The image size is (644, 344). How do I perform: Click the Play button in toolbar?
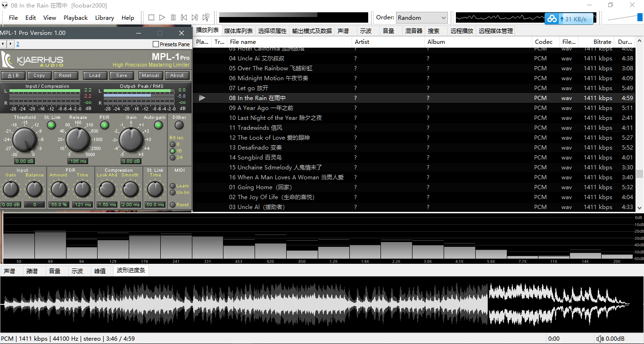[x=162, y=17]
